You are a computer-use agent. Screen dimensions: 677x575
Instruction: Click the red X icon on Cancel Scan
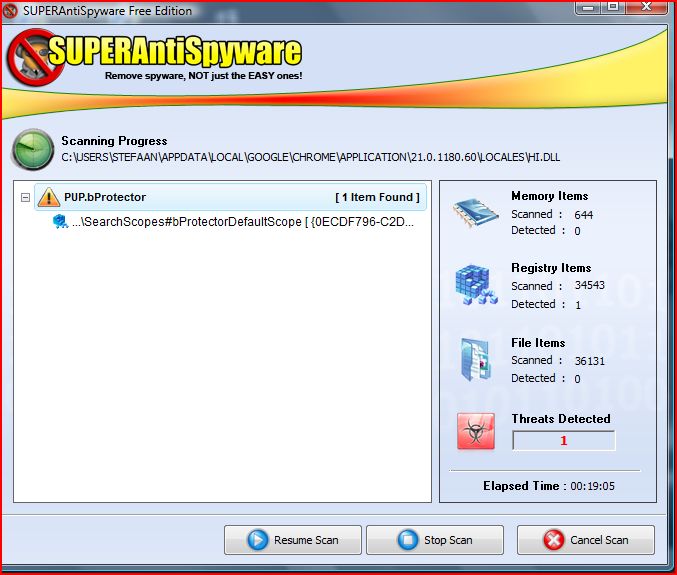pos(554,540)
